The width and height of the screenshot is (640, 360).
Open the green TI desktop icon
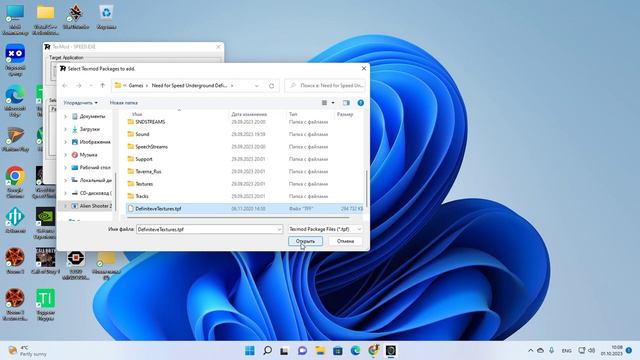(45, 304)
